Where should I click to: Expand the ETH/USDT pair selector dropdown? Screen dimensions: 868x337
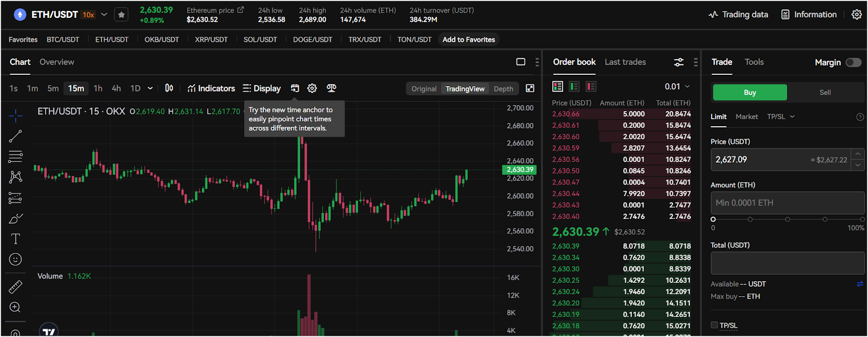[x=104, y=15]
